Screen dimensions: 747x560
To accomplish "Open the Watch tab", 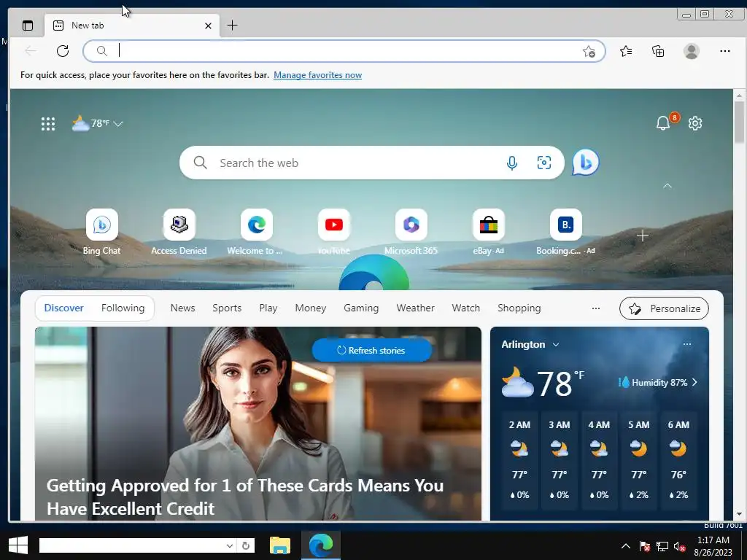I will tap(466, 308).
